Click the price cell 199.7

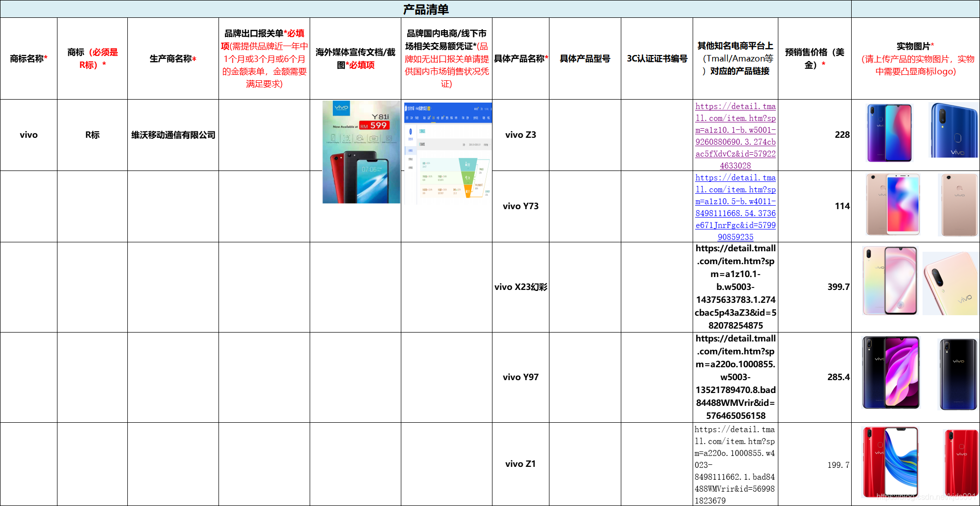pyautogui.click(x=815, y=464)
